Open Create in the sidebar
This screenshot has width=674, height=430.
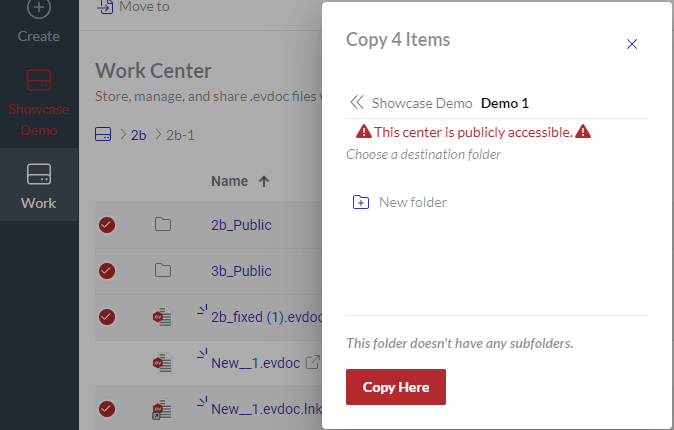coord(39,22)
